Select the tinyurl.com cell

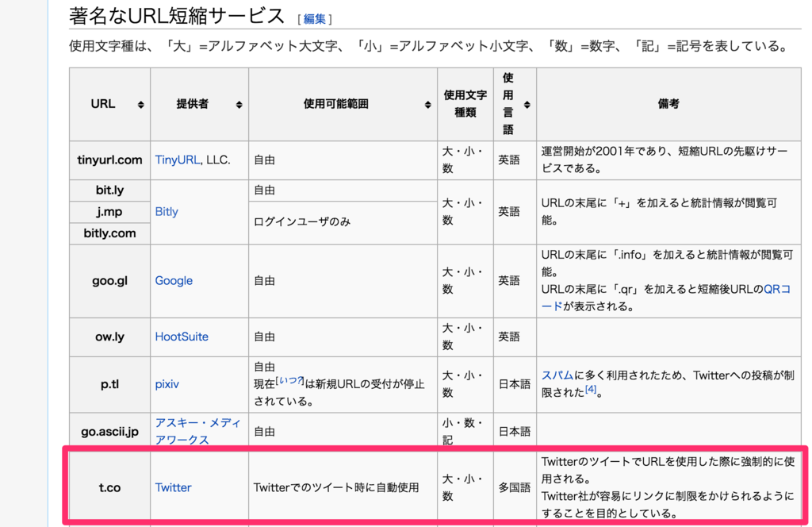pos(109,160)
